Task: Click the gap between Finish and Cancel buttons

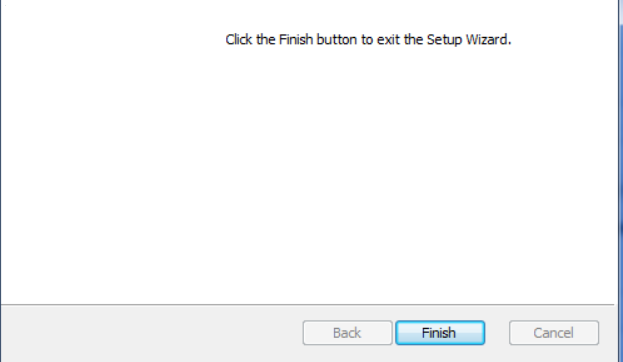Action: pyautogui.click(x=497, y=333)
